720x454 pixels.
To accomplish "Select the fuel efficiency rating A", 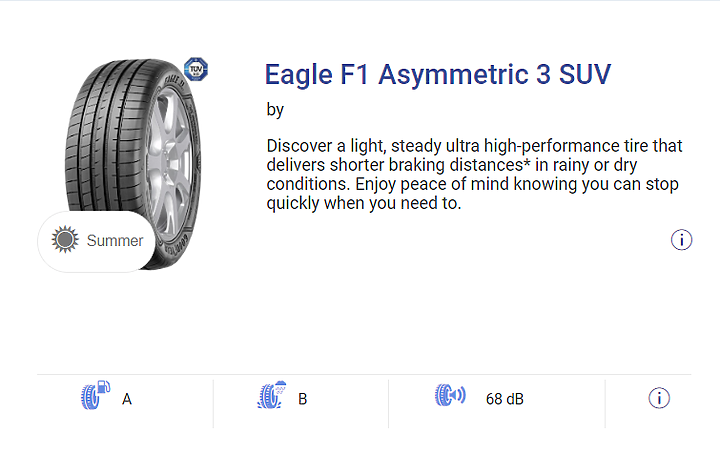I will coord(127,399).
